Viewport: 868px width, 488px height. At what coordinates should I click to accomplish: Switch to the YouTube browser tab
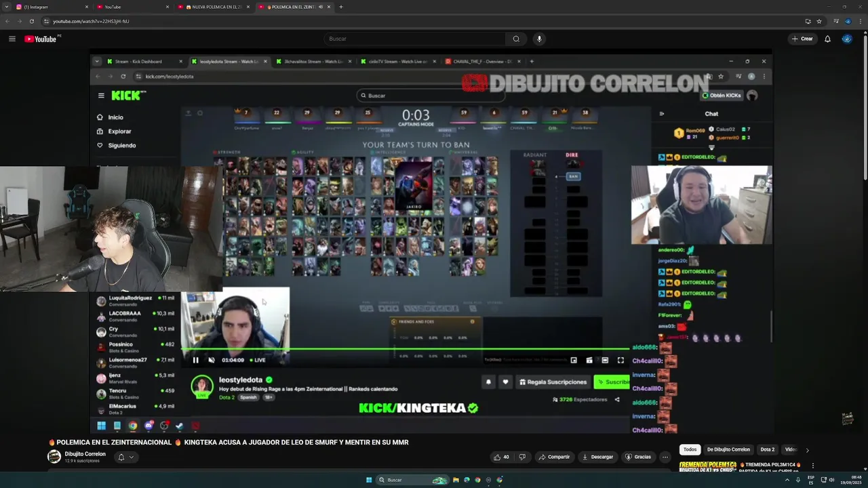coord(132,7)
